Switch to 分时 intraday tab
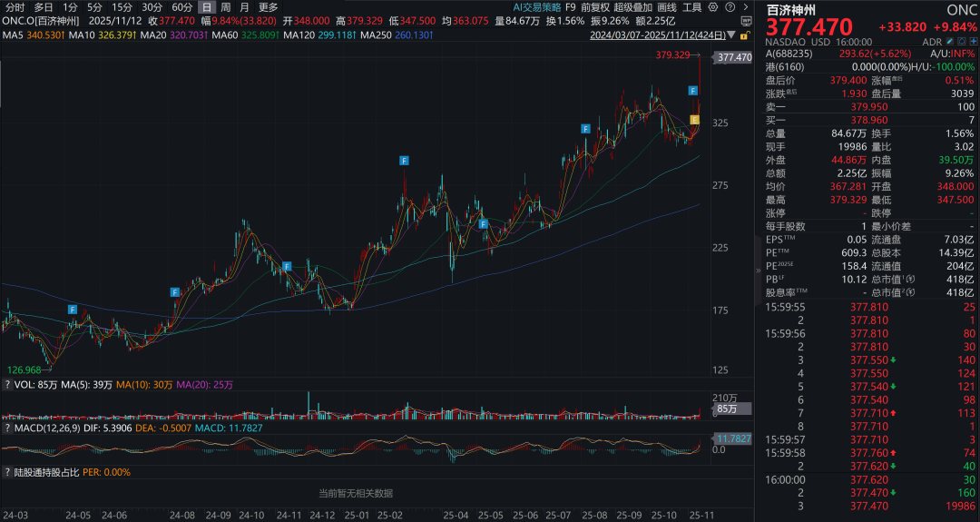The width and height of the screenshot is (980, 522). [15, 7]
